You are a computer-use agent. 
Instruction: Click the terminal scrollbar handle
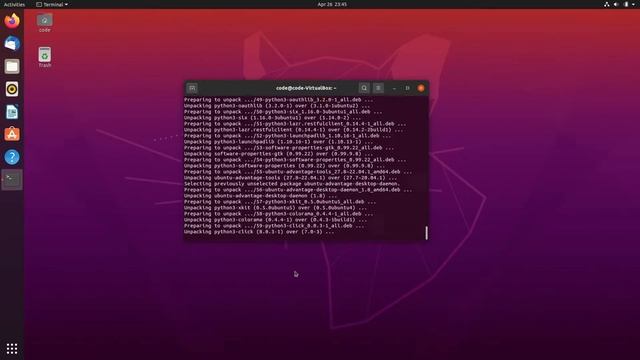(427, 233)
